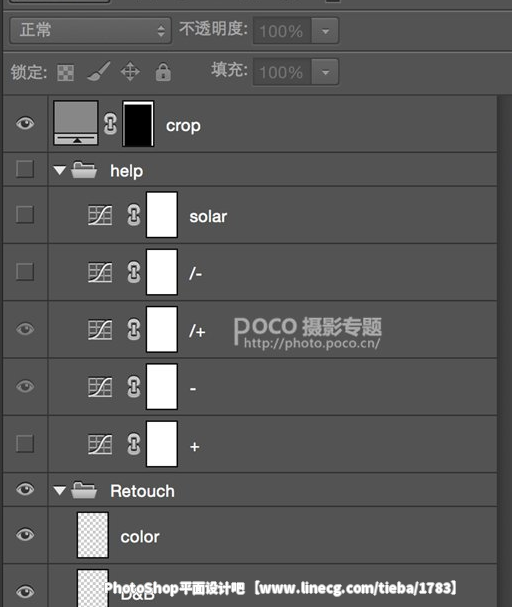The image size is (512, 607).
Task: Open the opacity slider dropdown arrow
Action: coord(325,31)
